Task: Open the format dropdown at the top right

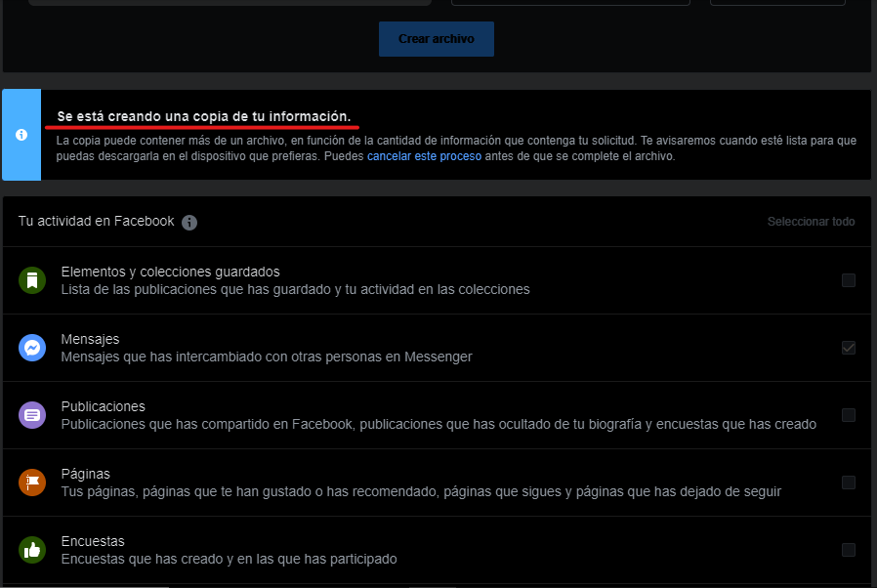Action: [x=777, y=2]
